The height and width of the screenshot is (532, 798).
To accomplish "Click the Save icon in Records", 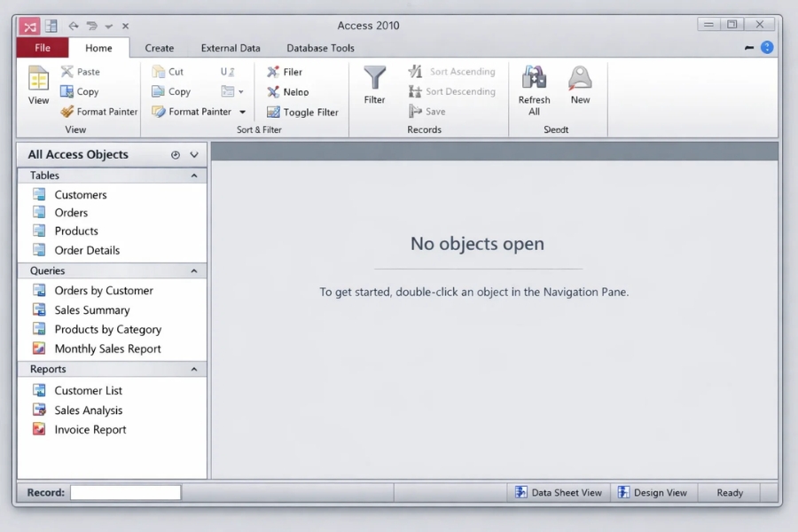I will 415,112.
